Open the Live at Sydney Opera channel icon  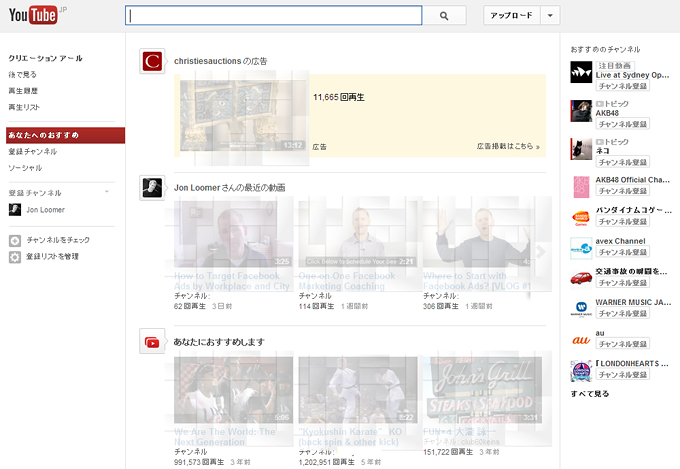coord(581,72)
